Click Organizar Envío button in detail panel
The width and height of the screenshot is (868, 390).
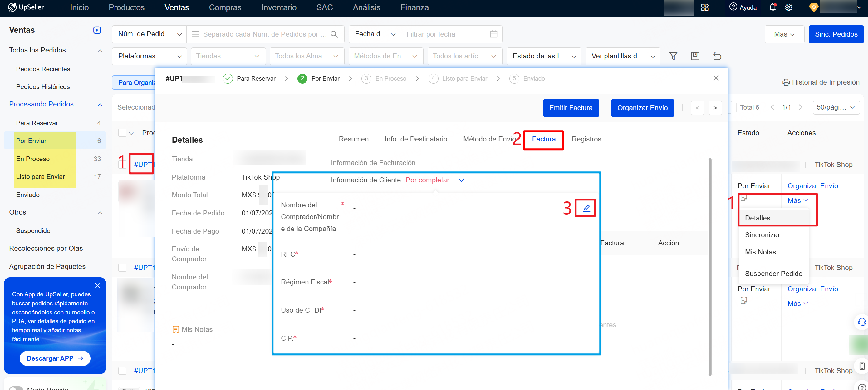pyautogui.click(x=642, y=108)
